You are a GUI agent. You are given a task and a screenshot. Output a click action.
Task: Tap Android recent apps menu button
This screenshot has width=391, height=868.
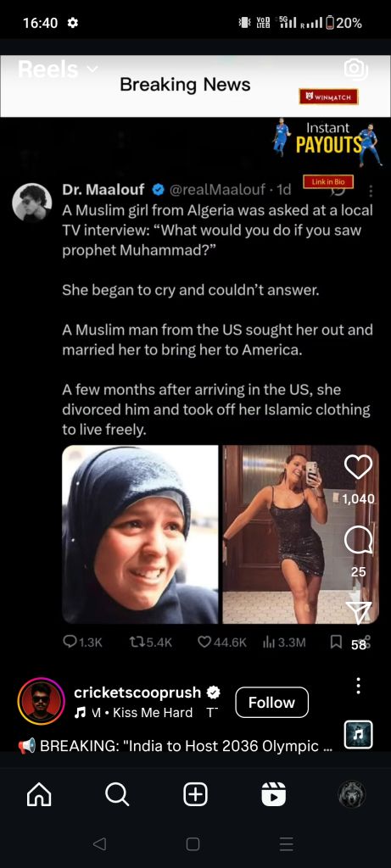pos(287,843)
